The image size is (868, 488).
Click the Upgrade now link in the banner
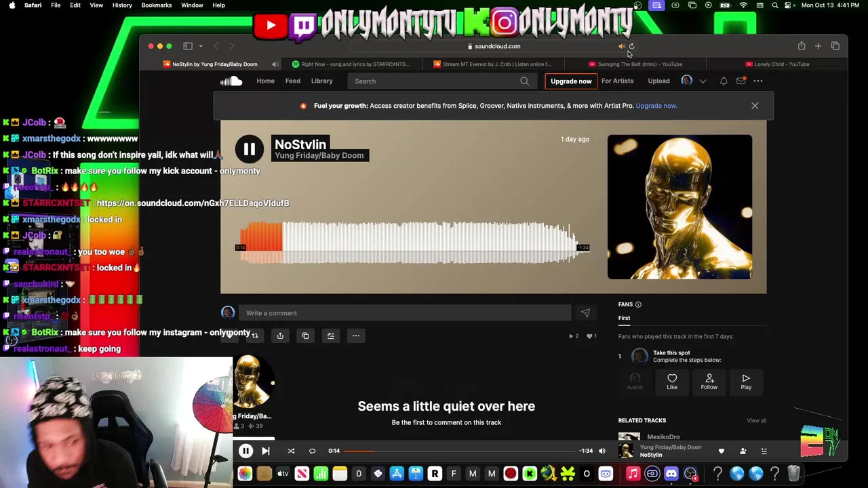pyautogui.click(x=656, y=106)
